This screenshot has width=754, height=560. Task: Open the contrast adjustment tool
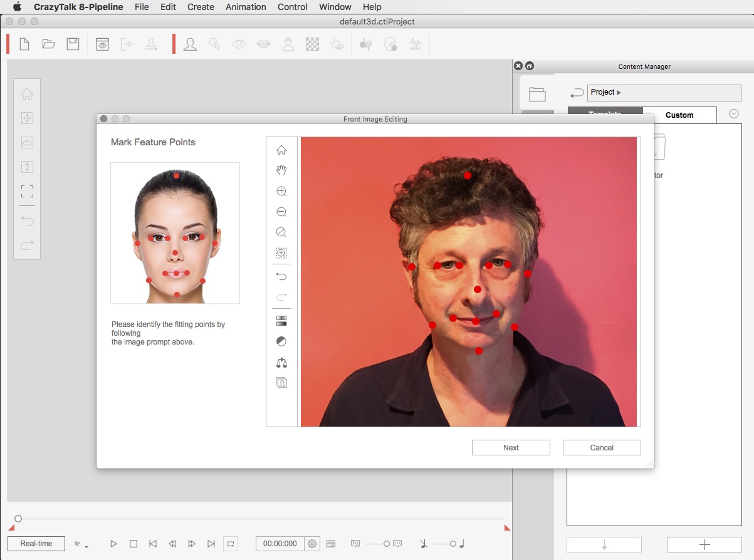point(281,341)
